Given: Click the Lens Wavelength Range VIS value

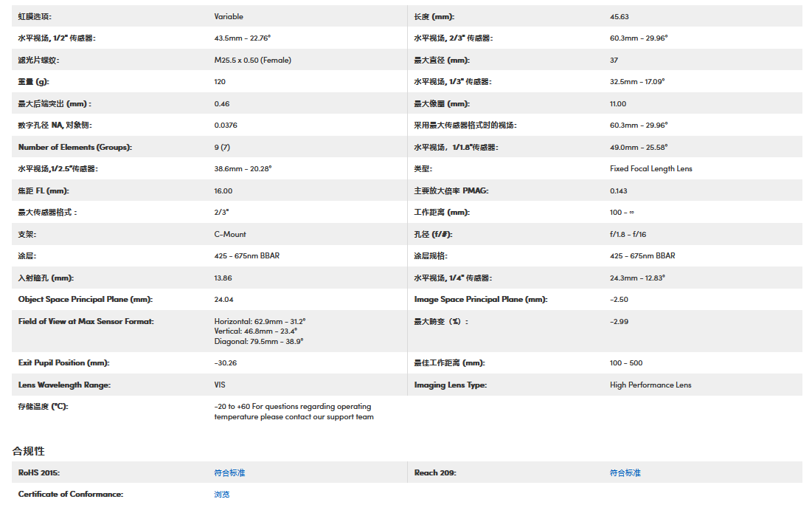Looking at the screenshot, I should 220,385.
